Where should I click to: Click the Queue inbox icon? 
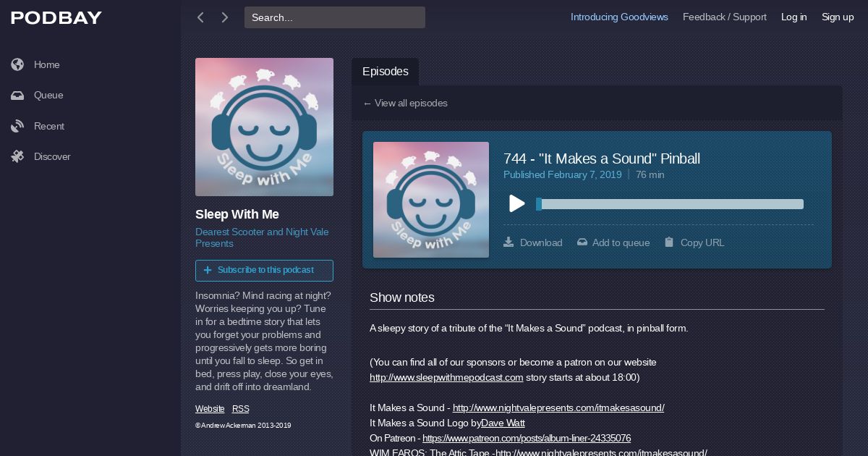coord(17,96)
